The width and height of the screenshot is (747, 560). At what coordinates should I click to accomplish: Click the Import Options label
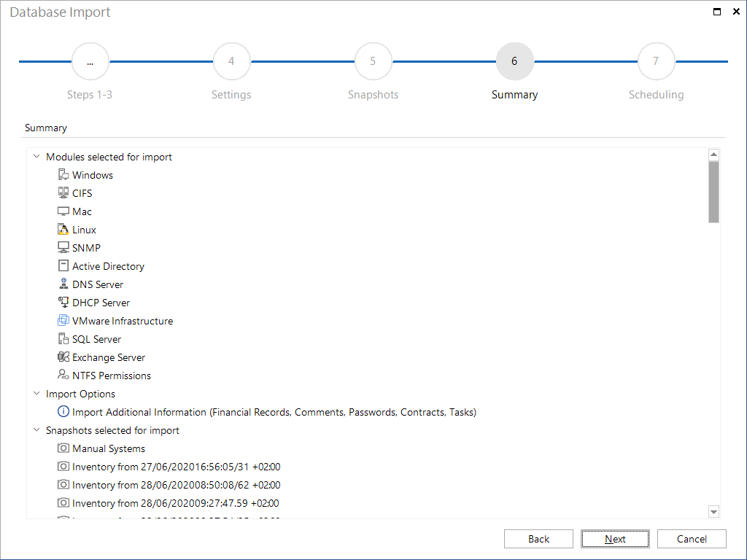80,394
